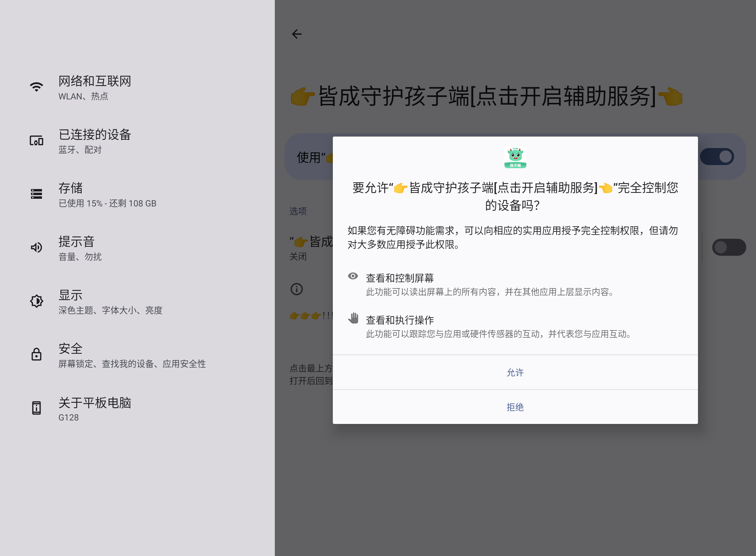Click the screen reading description text
Image resolution: width=756 pixels, height=556 pixels.
click(491, 292)
